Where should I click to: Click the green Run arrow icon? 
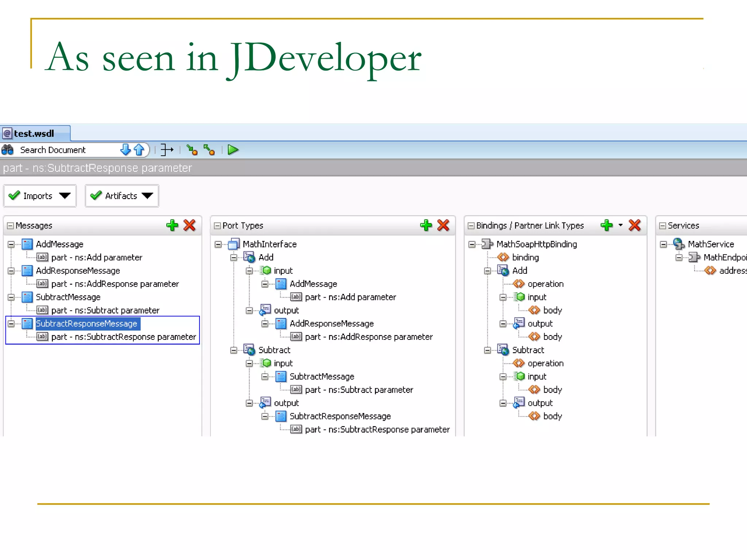point(233,150)
